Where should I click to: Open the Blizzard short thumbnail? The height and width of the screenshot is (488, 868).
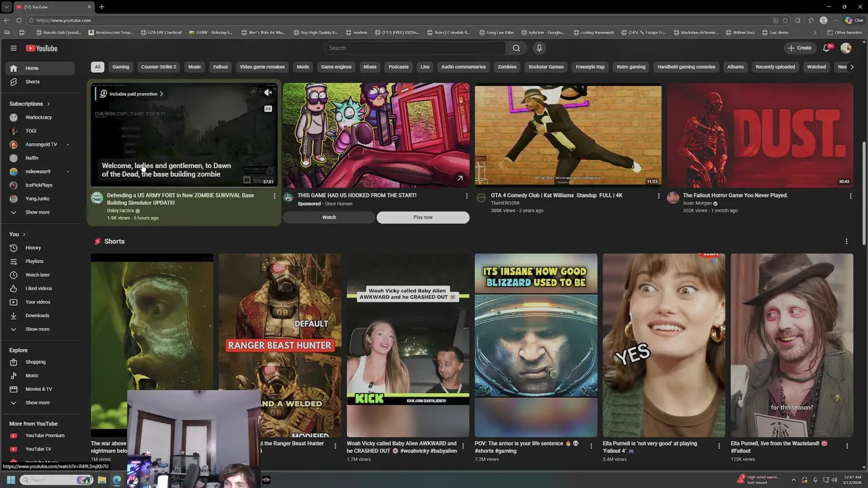pyautogui.click(x=536, y=345)
